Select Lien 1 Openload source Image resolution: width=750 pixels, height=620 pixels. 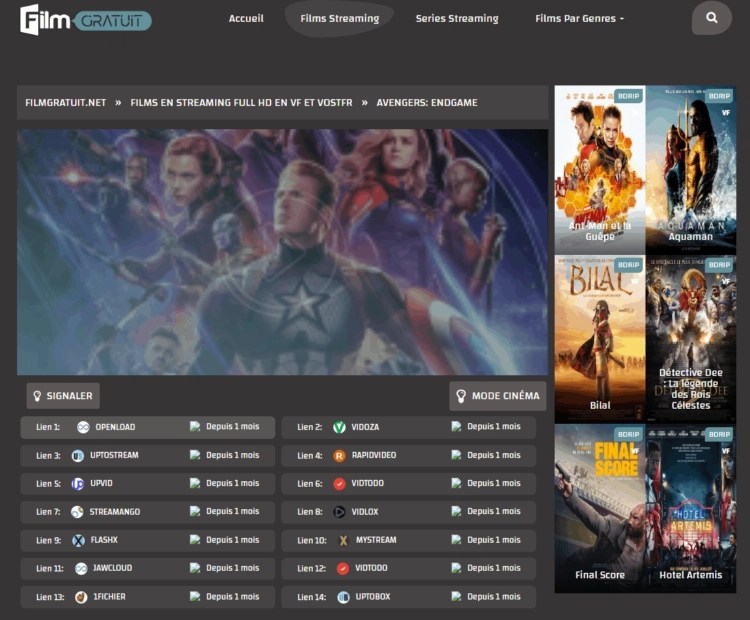pos(148,427)
